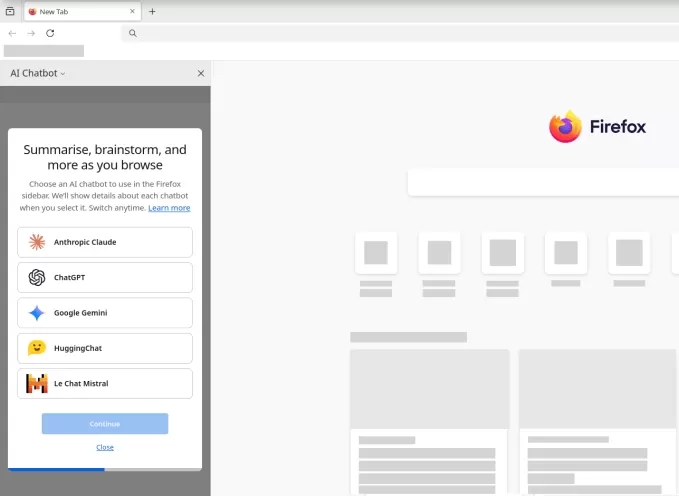The height and width of the screenshot is (496, 679).
Task: Click the Gemini blue star icon
Action: pyautogui.click(x=37, y=313)
